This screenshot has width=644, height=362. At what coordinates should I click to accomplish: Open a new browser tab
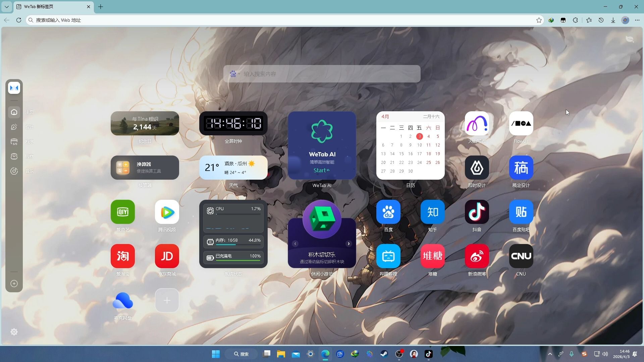pos(101,7)
